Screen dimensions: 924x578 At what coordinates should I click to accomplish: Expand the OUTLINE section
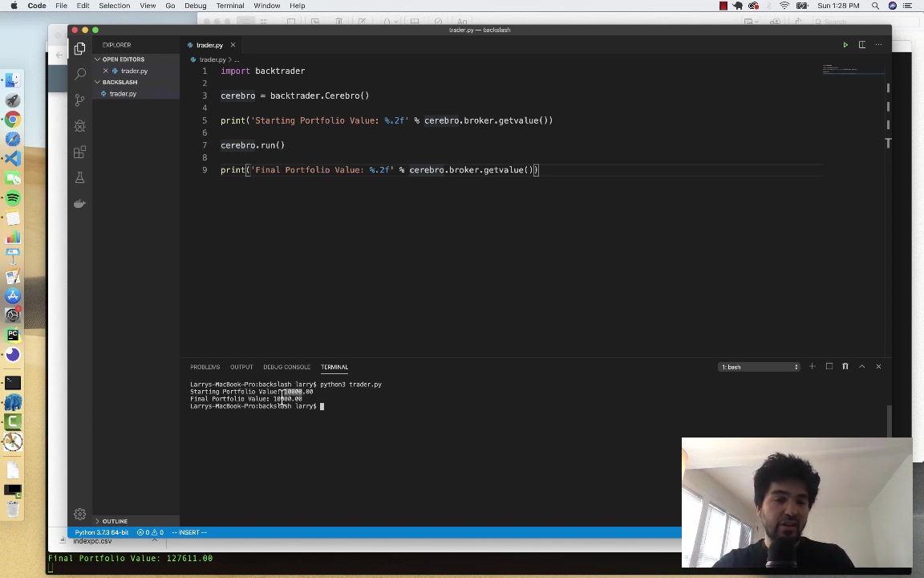[x=115, y=521]
